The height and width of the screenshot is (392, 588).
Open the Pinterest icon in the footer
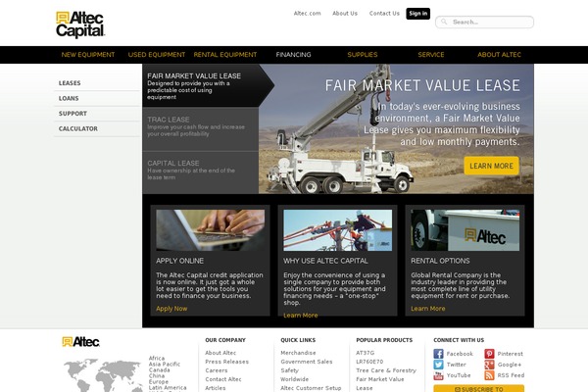point(489,354)
